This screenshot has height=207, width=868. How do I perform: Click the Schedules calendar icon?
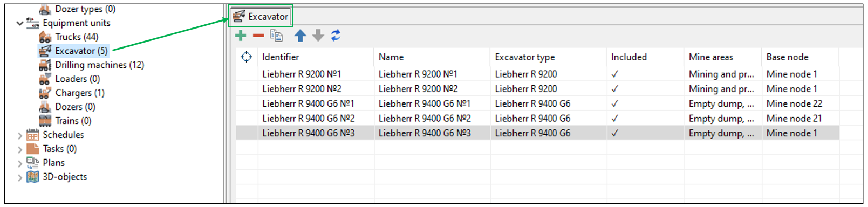pos(33,135)
